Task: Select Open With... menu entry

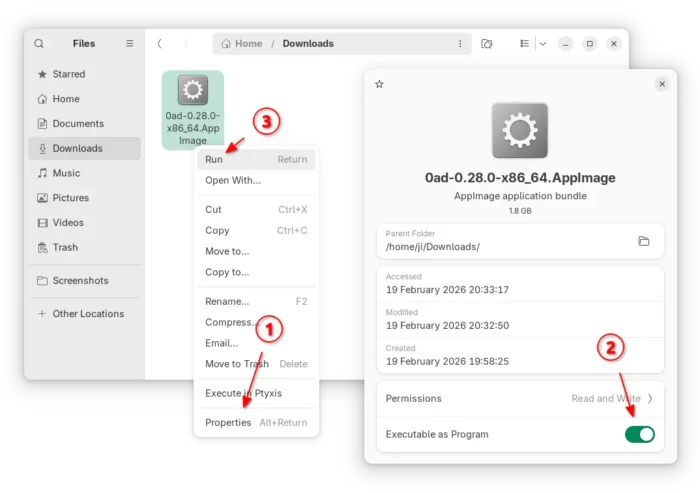Action: pos(232,180)
